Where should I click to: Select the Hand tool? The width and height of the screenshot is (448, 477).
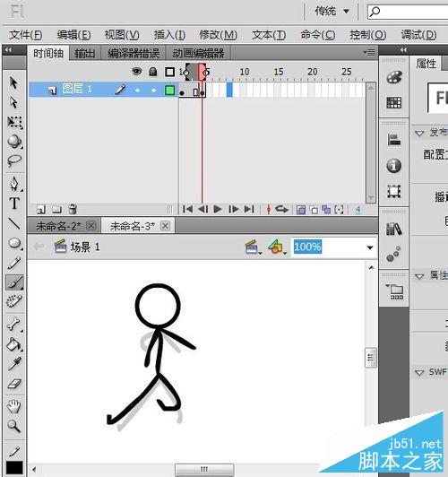(x=14, y=406)
